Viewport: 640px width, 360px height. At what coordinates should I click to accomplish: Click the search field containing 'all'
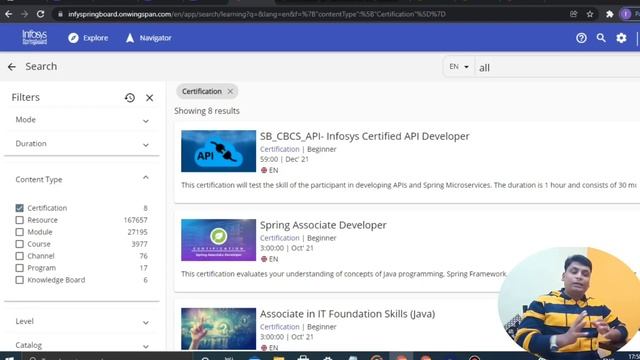pyautogui.click(x=557, y=67)
